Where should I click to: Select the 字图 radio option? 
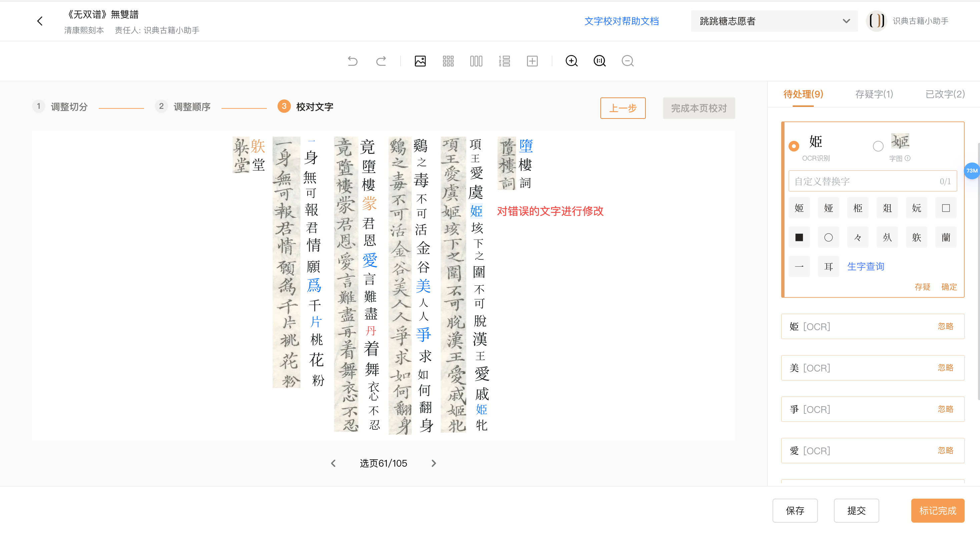pos(878,146)
